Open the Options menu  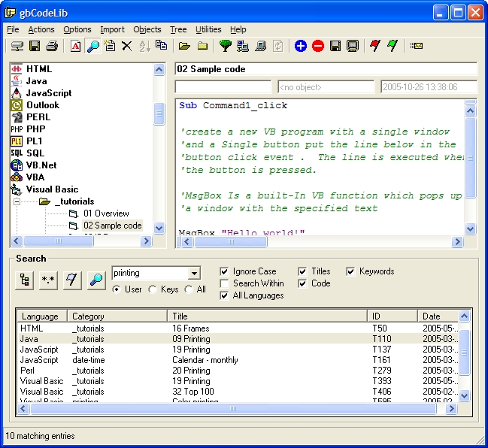[x=77, y=29]
